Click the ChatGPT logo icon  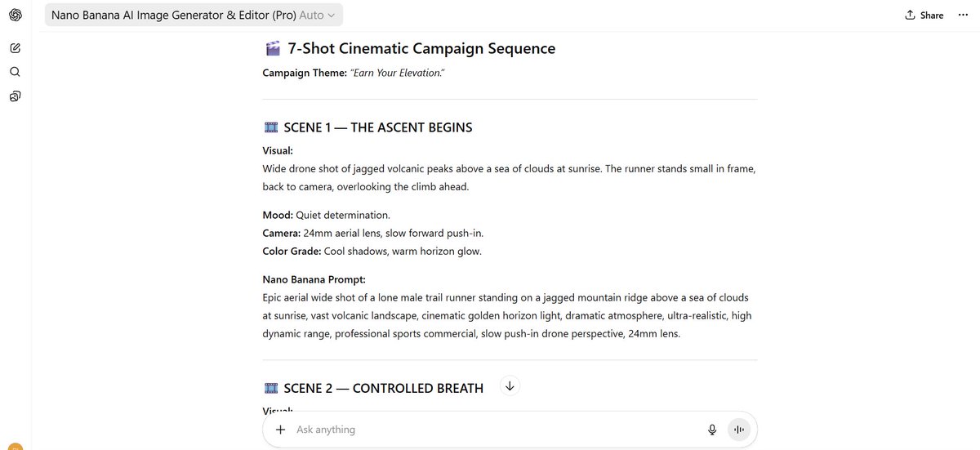16,15
